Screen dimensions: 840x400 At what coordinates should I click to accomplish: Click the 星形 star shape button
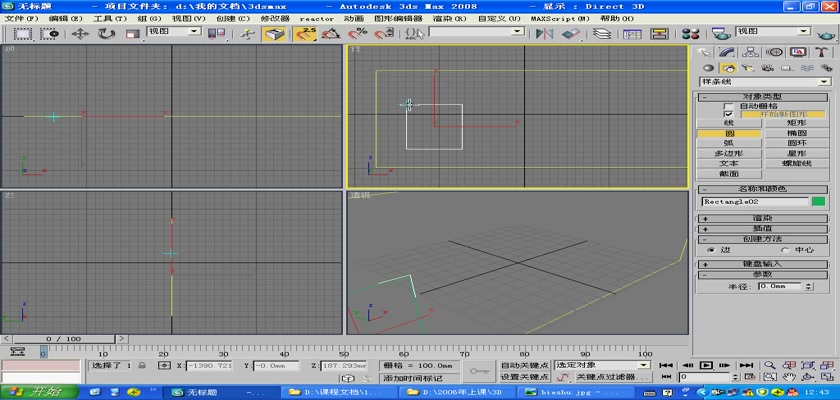click(796, 154)
